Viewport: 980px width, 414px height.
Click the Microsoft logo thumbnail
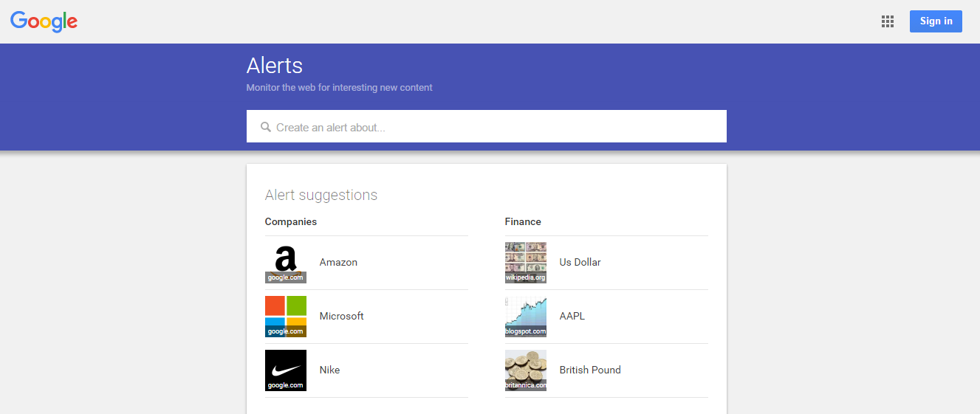tap(286, 317)
